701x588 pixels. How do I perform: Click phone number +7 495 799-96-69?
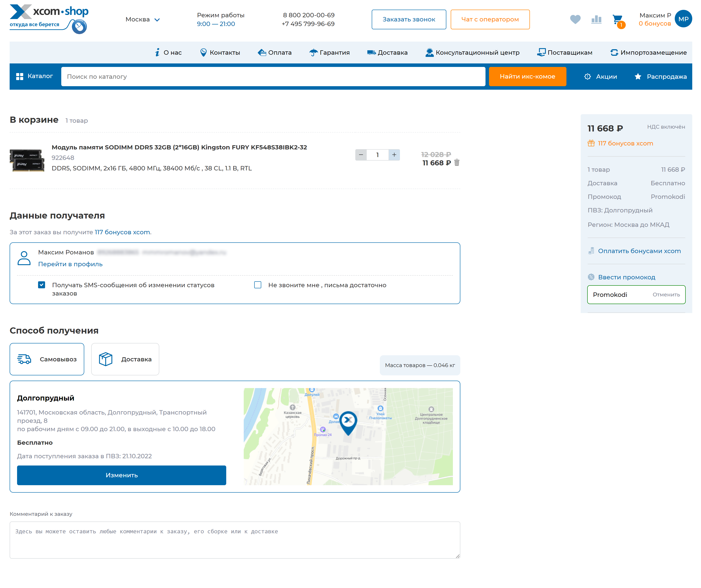click(x=308, y=24)
